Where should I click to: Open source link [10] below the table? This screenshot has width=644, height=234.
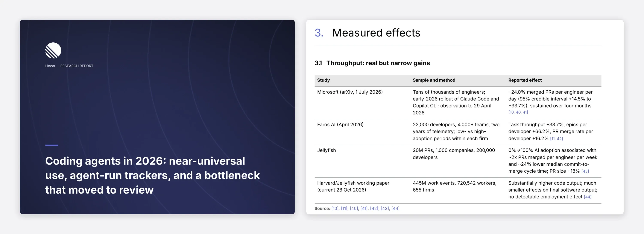coord(335,208)
